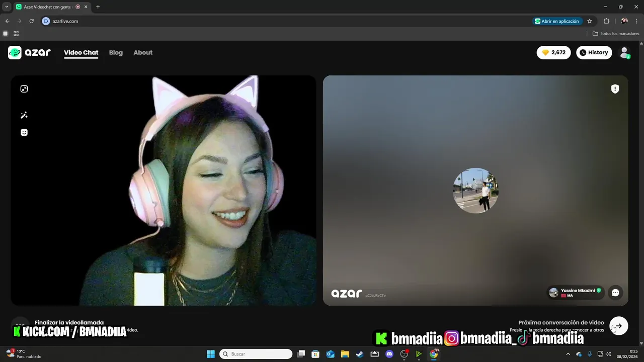Open Chrome from the taskbar

tap(434, 354)
